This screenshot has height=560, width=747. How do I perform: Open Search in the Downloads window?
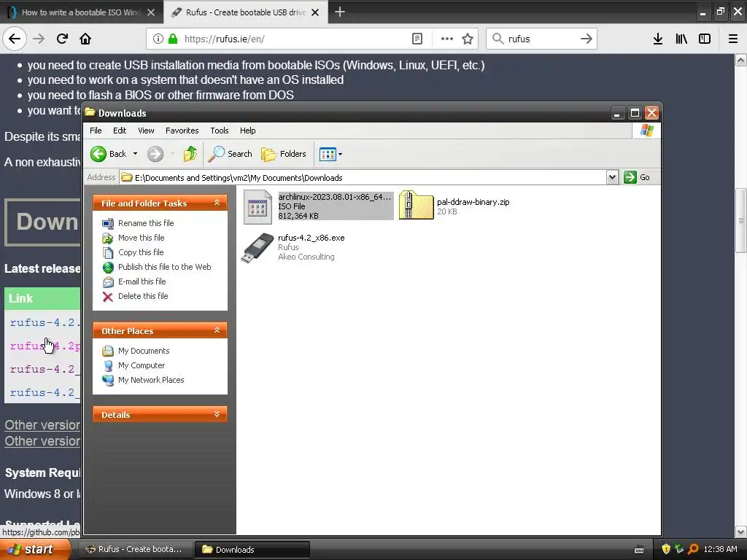(230, 154)
